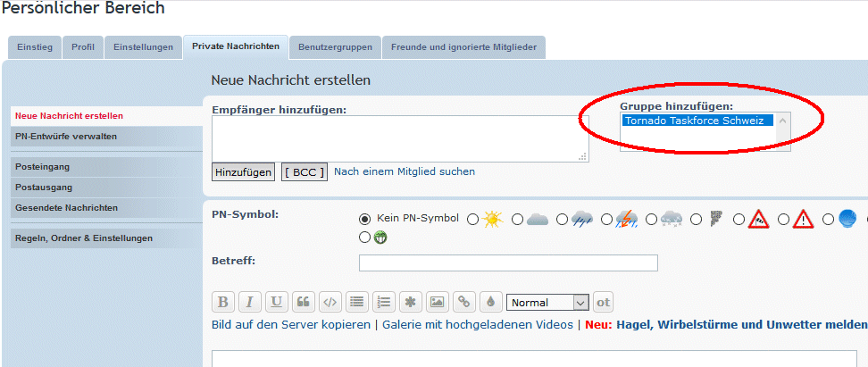Choose the exclamation warning triangle radio button
The width and height of the screenshot is (868, 367).
coord(783,220)
